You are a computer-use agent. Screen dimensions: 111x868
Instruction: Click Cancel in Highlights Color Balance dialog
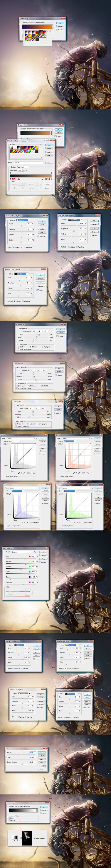[x=58, y=410]
